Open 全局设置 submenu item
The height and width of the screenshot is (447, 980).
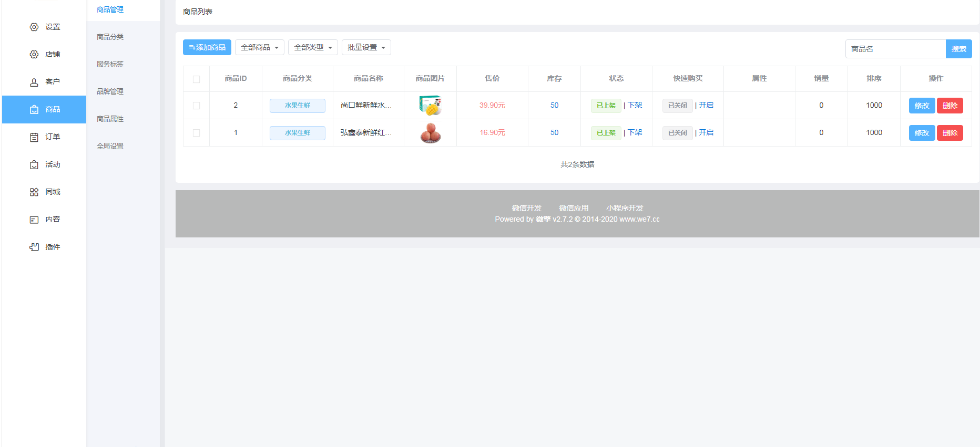pyautogui.click(x=110, y=146)
